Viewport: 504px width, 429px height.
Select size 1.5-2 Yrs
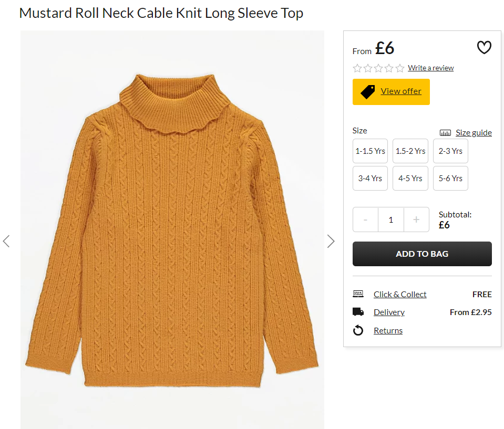[x=410, y=151]
